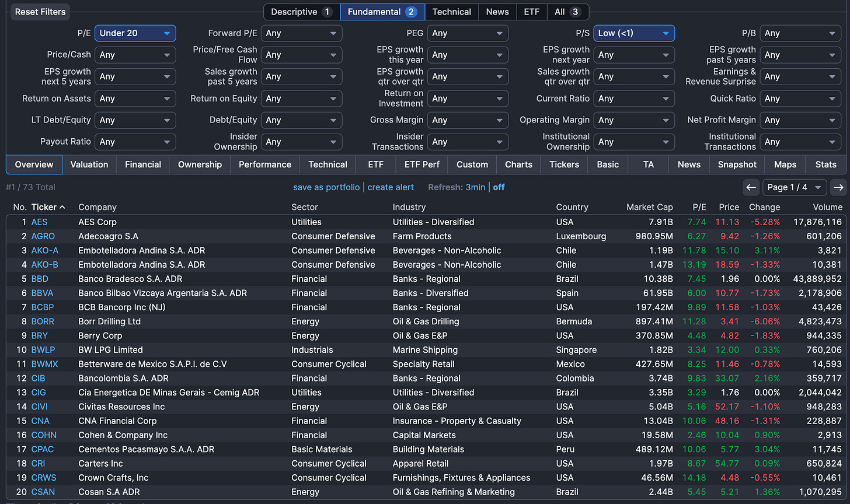Select the ETF filter tab

(532, 12)
